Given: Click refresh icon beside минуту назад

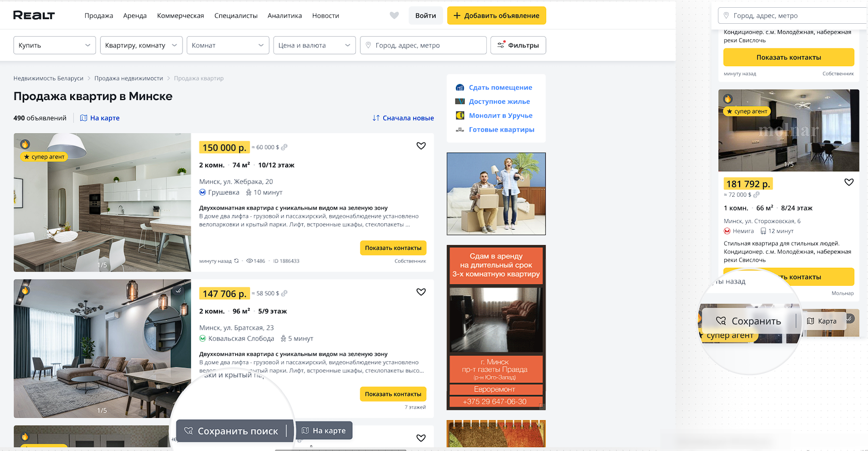Looking at the screenshot, I should tap(236, 261).
